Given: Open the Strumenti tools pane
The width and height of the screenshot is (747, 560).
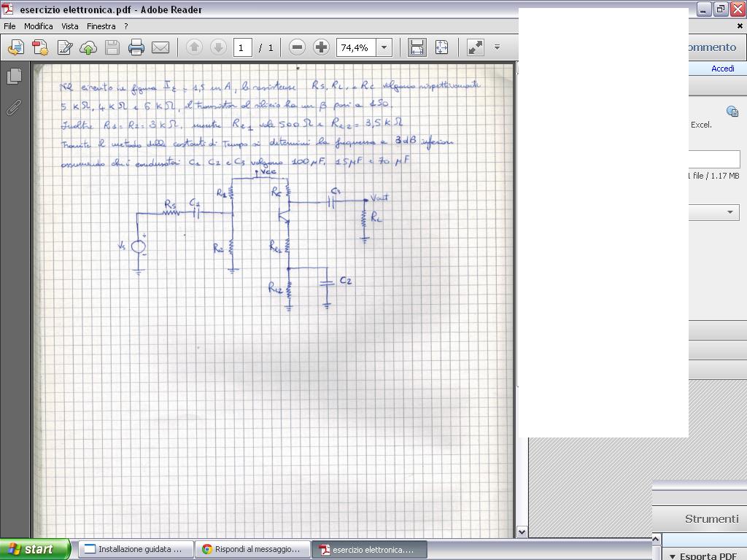Looking at the screenshot, I should pyautogui.click(x=711, y=519).
